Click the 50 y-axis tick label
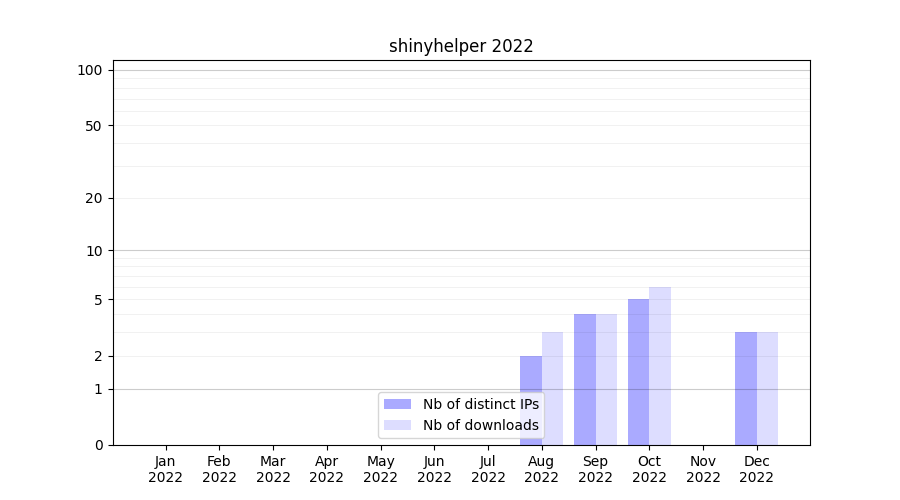Viewport: 900px width, 500px height. tap(94, 126)
